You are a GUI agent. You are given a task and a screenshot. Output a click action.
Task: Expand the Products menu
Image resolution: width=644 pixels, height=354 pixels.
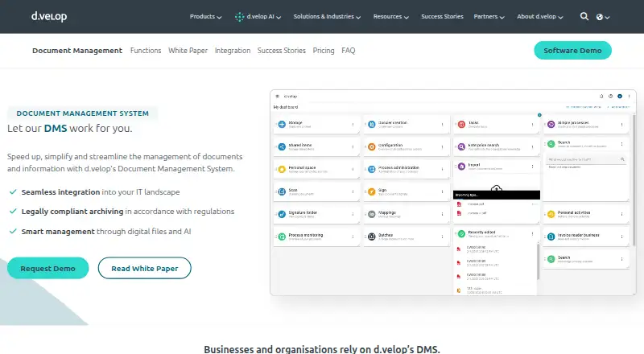(x=205, y=16)
